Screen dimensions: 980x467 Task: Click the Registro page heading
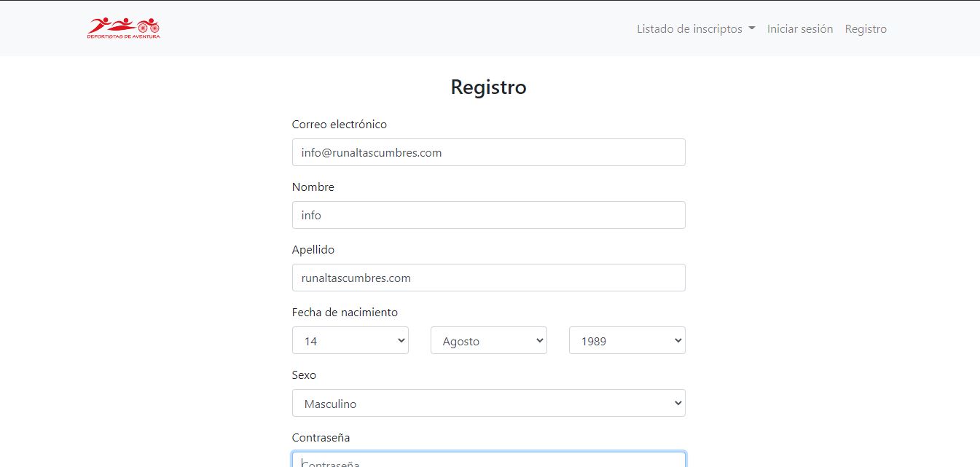click(x=488, y=87)
